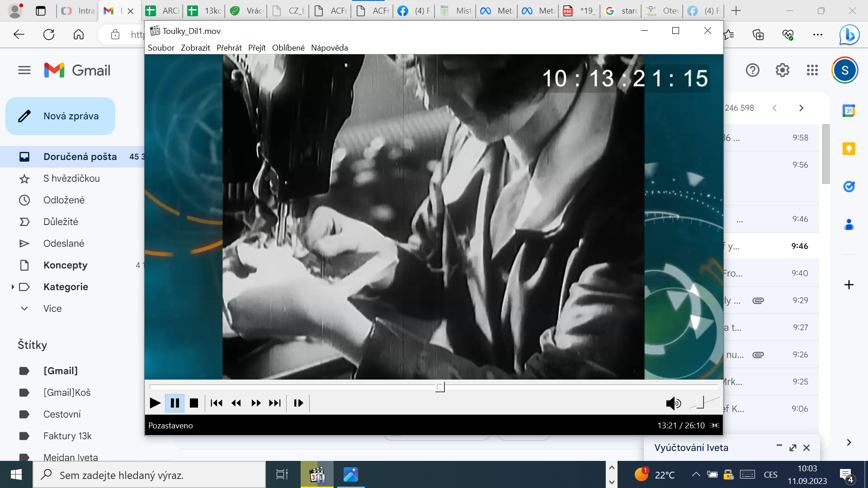Click the browser home button
868x488 pixels.
pyautogui.click(x=79, y=34)
